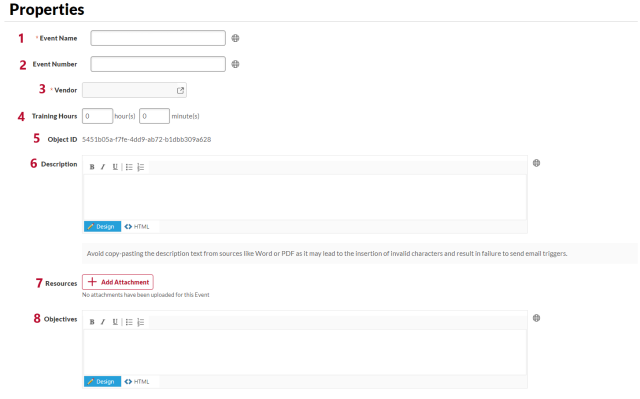The height and width of the screenshot is (399, 640).
Task: Click the globe icon beside Event Name
Action: (x=236, y=38)
